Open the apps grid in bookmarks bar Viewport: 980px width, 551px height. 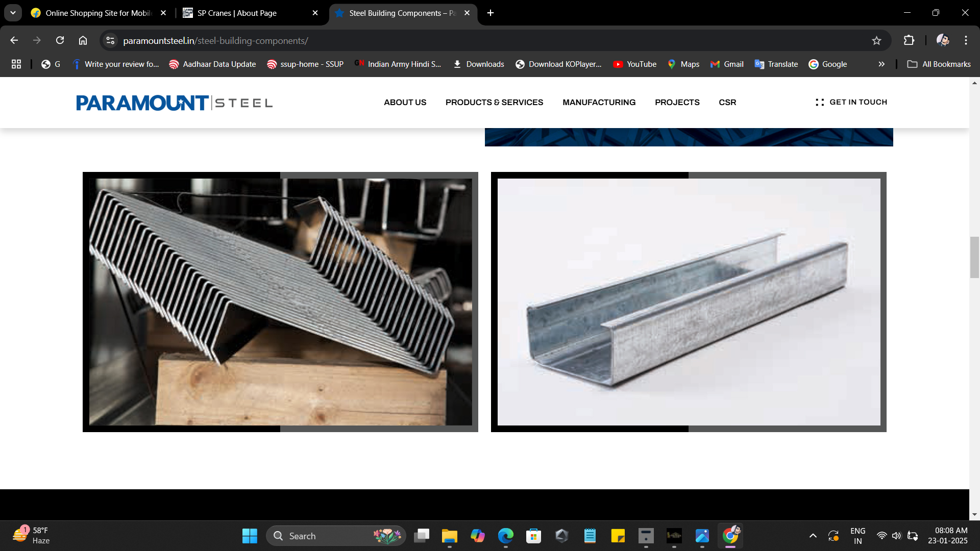pyautogui.click(x=16, y=64)
